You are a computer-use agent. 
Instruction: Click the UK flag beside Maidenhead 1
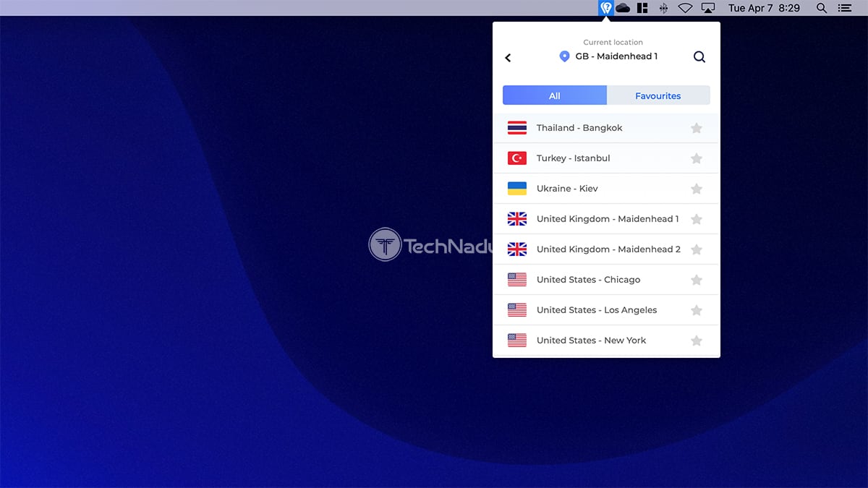pyautogui.click(x=517, y=219)
